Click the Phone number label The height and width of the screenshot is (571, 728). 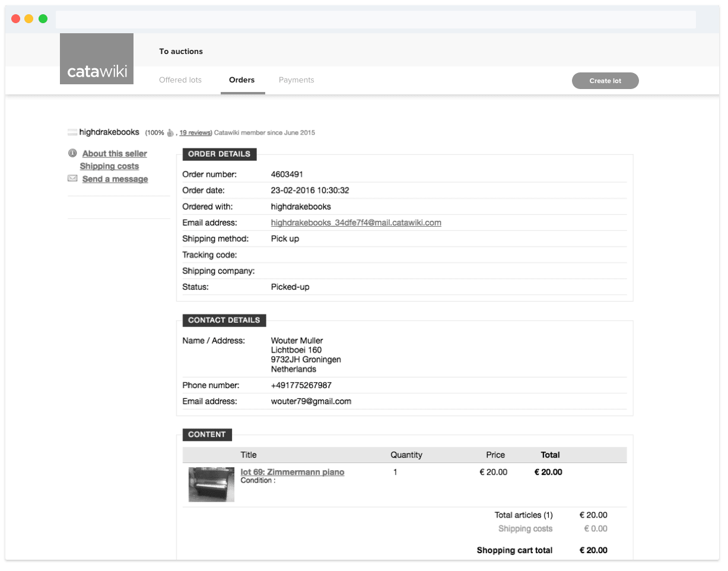click(211, 385)
